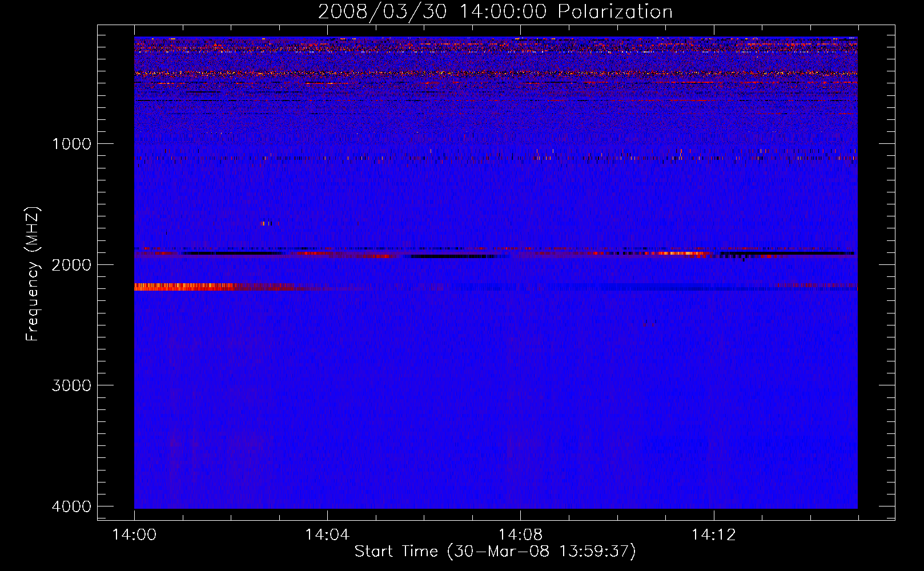Click the 14:12 time tick label
Image resolution: width=924 pixels, height=571 pixels.
pos(713,535)
